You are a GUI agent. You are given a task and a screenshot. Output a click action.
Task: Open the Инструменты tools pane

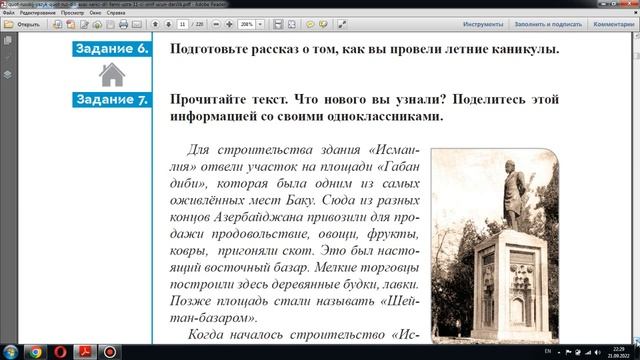(x=483, y=24)
